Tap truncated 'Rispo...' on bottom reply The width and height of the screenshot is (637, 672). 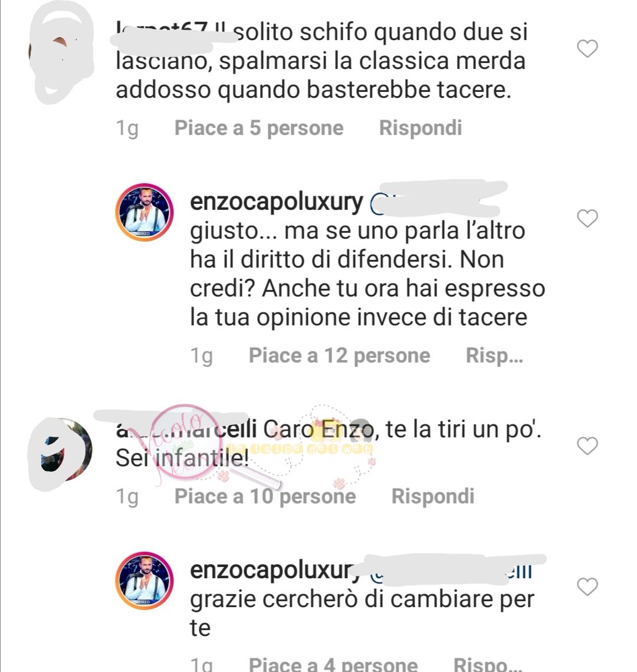[488, 664]
